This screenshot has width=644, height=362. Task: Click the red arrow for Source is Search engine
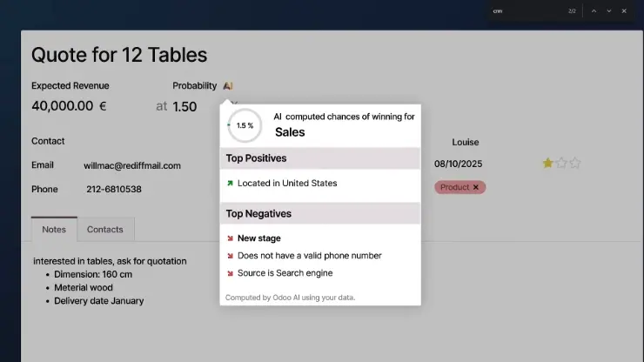coord(230,273)
